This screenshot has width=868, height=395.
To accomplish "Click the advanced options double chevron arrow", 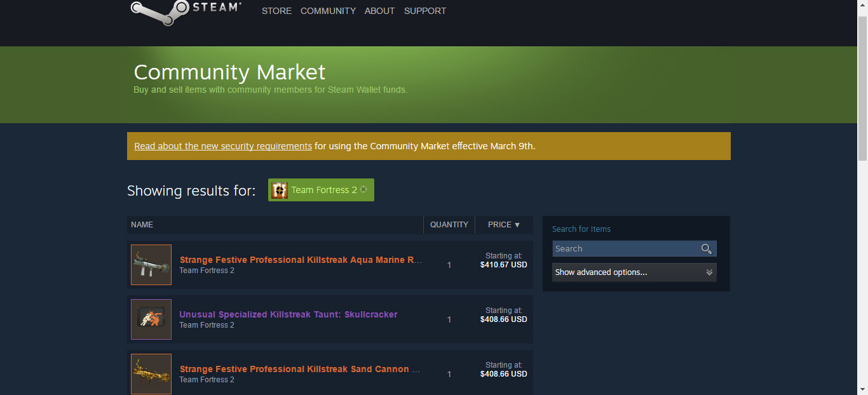I will click(x=709, y=272).
